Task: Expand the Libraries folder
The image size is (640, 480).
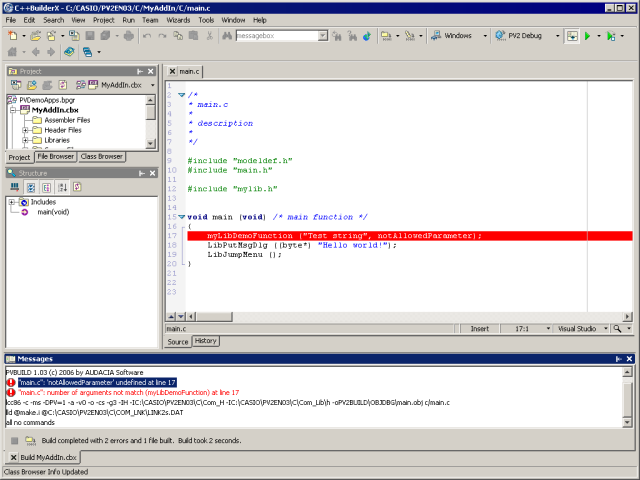Action: (25, 140)
